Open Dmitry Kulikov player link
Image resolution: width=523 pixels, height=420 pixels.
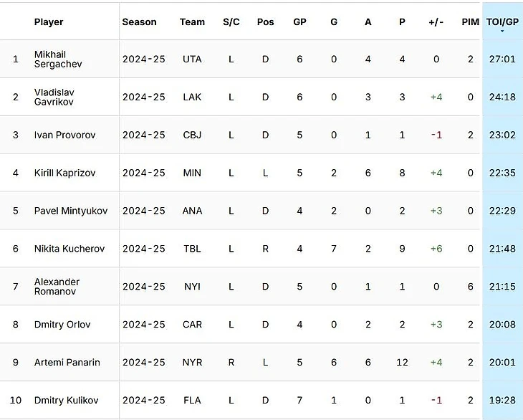67,400
